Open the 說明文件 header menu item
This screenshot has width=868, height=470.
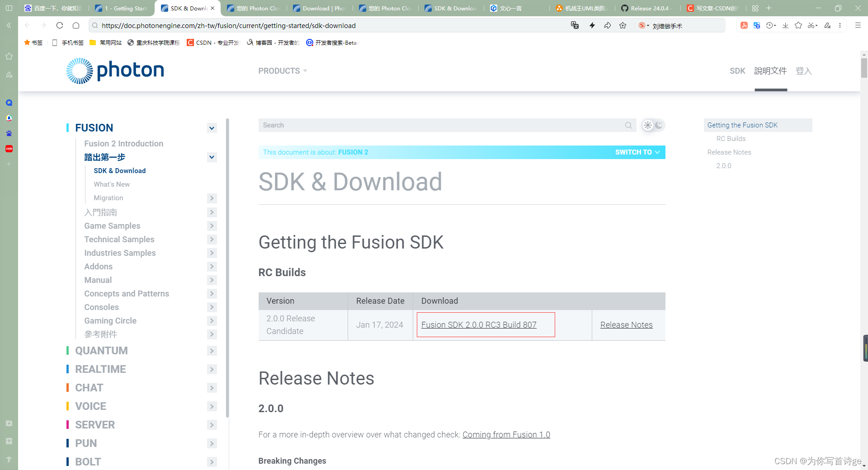[x=770, y=71]
